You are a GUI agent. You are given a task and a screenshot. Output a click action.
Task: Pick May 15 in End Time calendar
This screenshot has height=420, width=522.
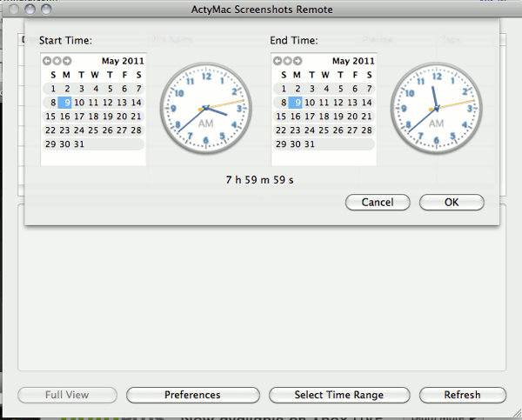281,117
